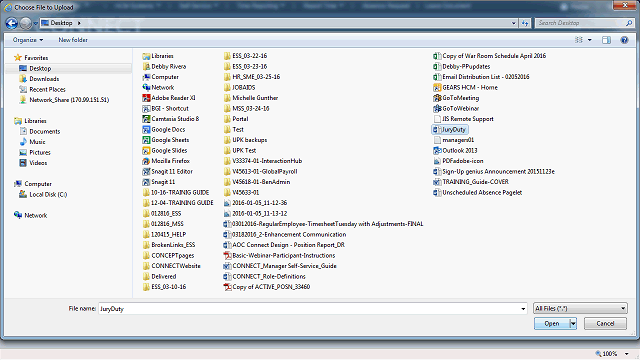Open the Organize menu
The image size is (640, 360).
click(28, 40)
